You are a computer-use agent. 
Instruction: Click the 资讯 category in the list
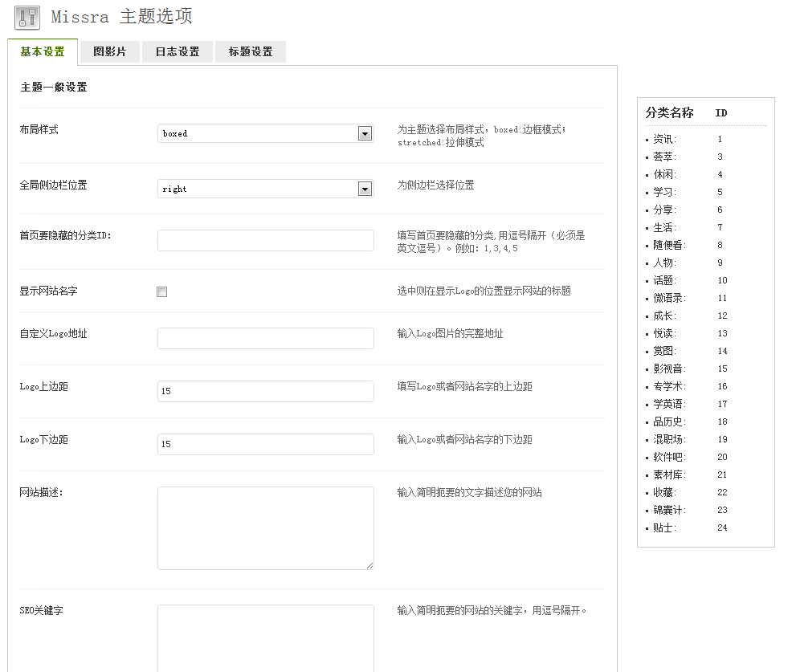click(x=664, y=140)
